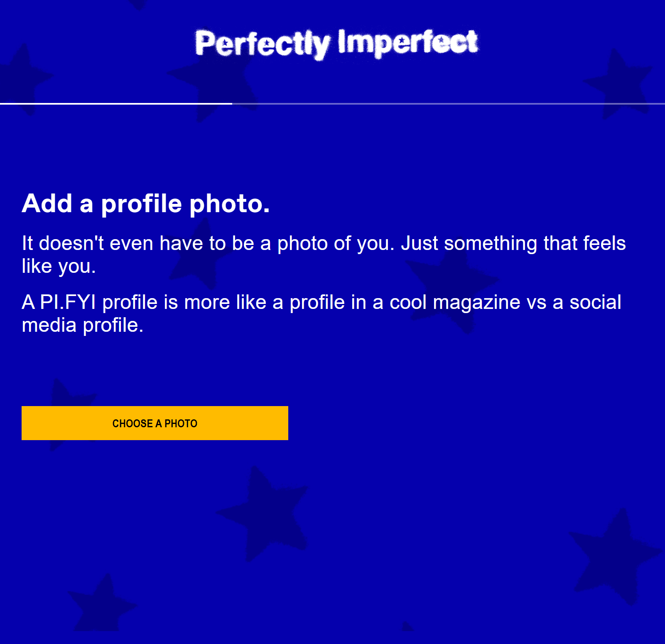Screen dimensions: 665x644
Task: Click the PI.FYI text in second paragraph
Action: pos(68,302)
